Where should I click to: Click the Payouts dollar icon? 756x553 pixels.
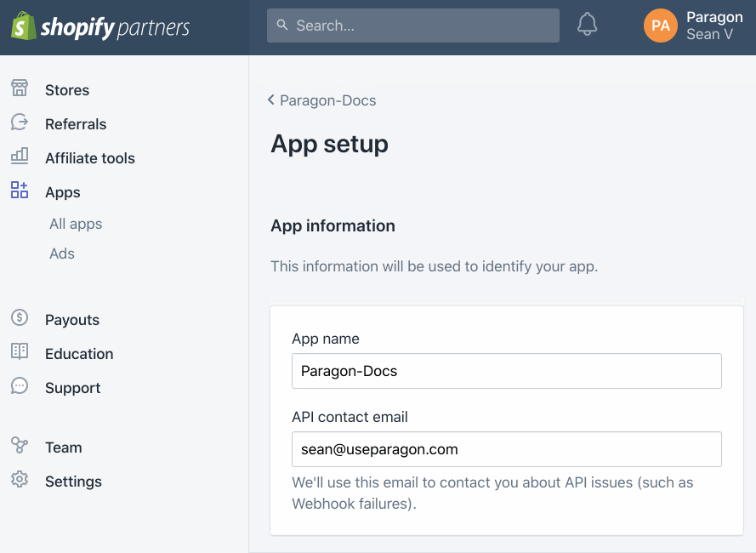coord(20,317)
